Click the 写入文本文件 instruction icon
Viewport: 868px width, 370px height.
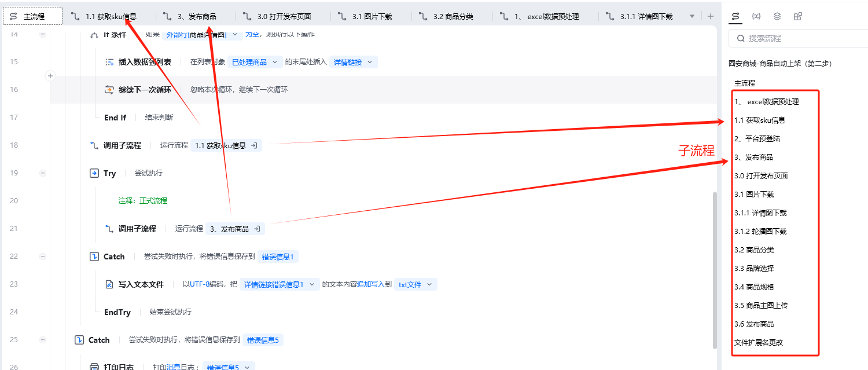109,284
